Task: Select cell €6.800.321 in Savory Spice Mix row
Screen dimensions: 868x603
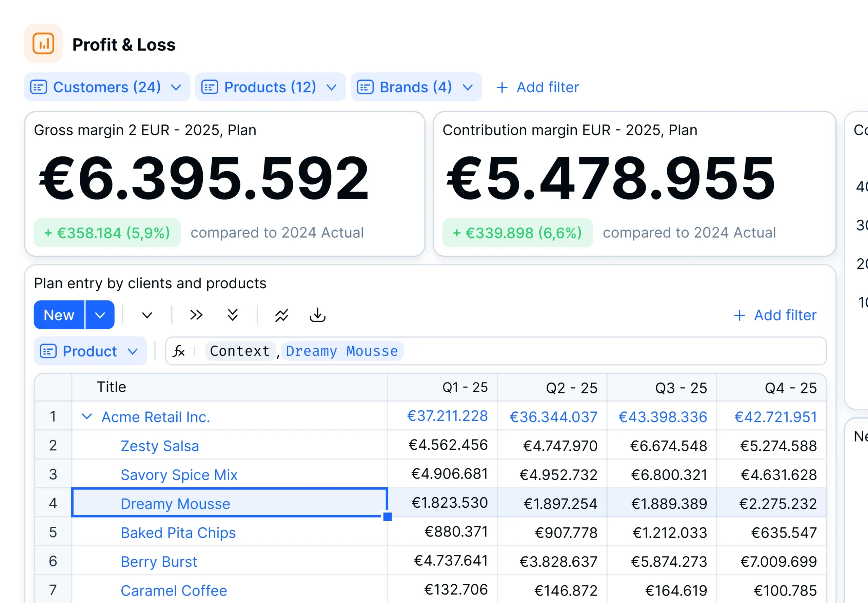Action: click(x=662, y=473)
